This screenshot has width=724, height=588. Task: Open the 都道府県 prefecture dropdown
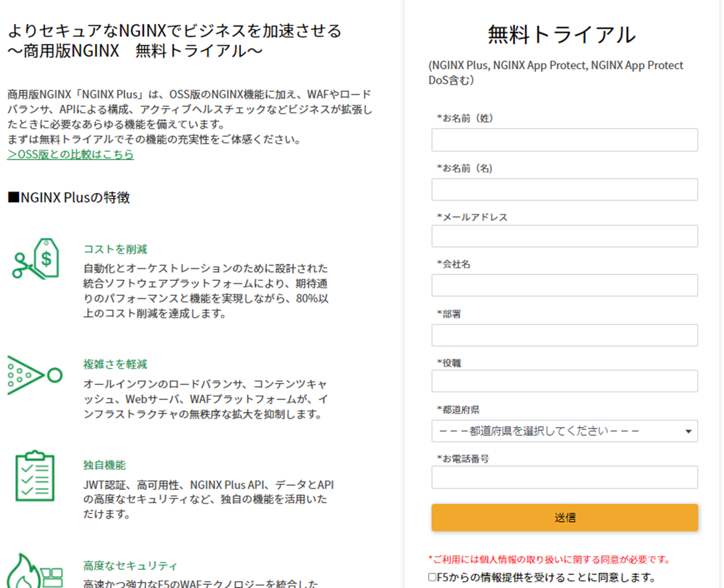coord(565,431)
